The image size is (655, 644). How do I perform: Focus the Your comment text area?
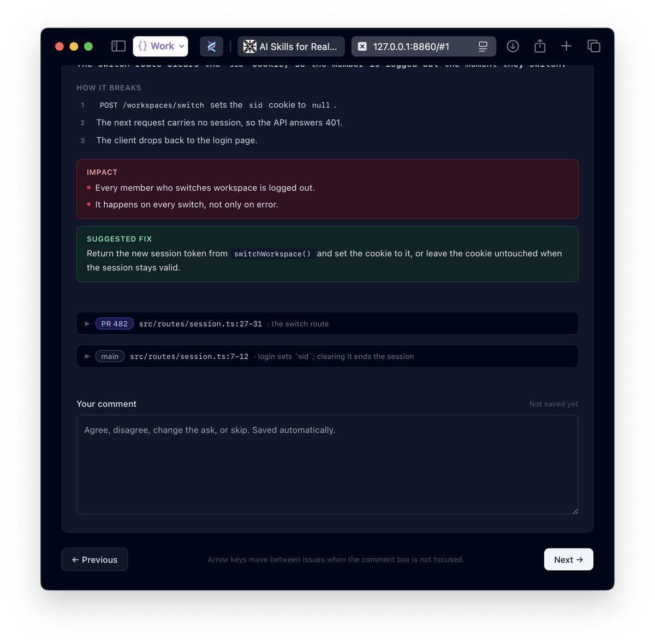coord(327,464)
